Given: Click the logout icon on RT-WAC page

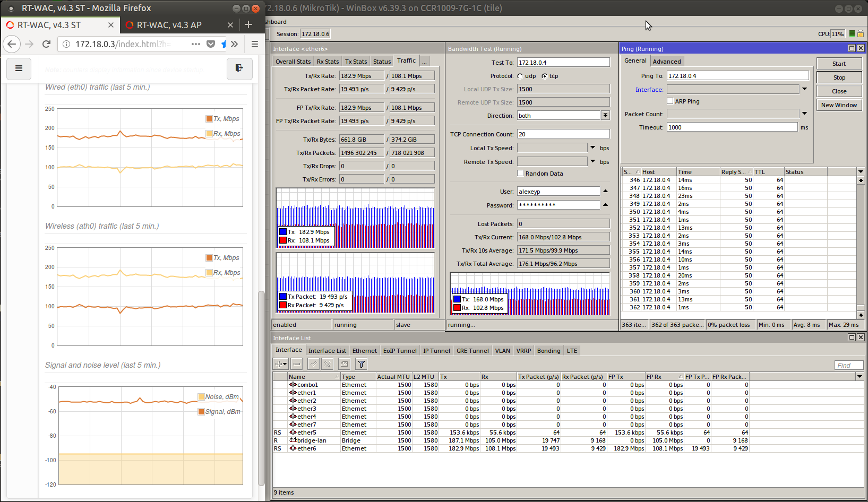Looking at the screenshot, I should [239, 68].
